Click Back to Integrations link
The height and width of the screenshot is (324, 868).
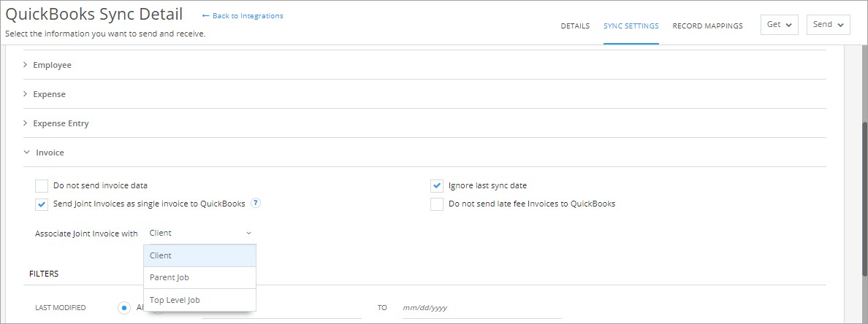coord(243,15)
